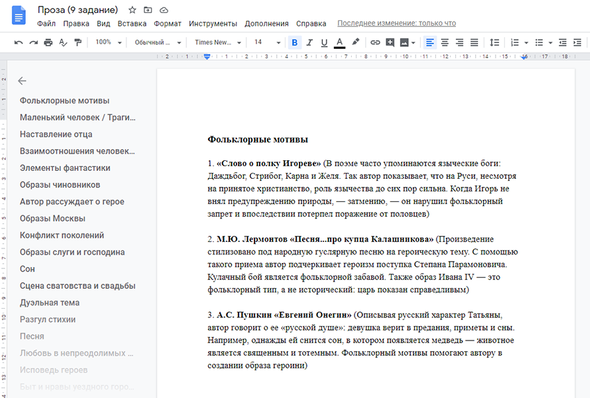Select Конфликт поколений outline entry
Screen dimensions: 590x398
tap(62, 235)
